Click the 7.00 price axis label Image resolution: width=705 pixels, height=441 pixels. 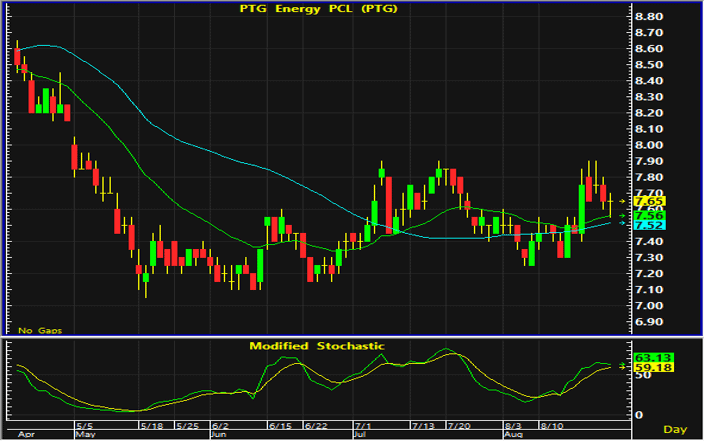[649, 306]
